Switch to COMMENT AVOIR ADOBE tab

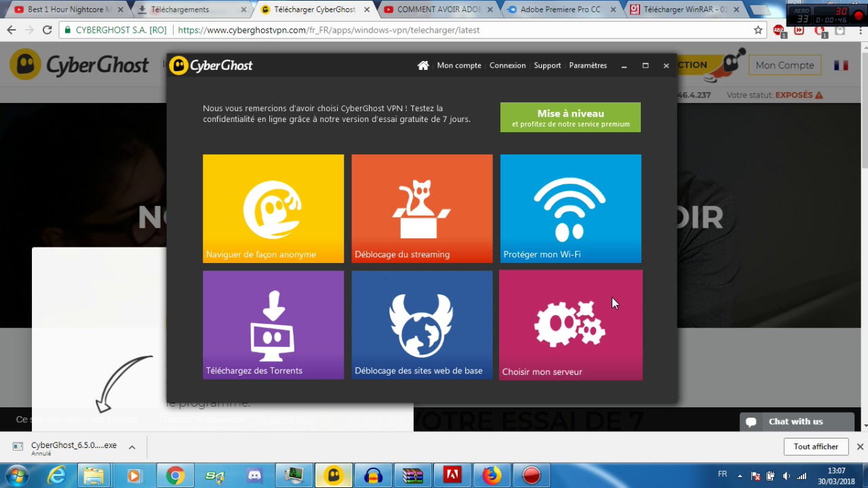pos(437,9)
